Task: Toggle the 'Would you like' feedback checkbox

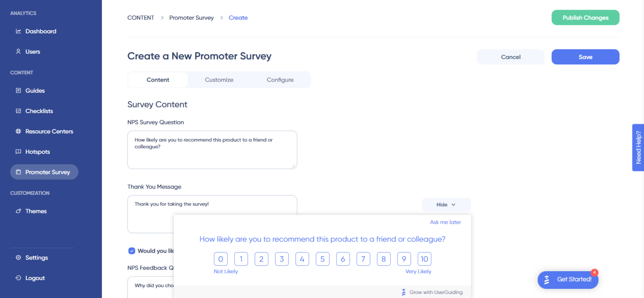Action: [x=132, y=251]
